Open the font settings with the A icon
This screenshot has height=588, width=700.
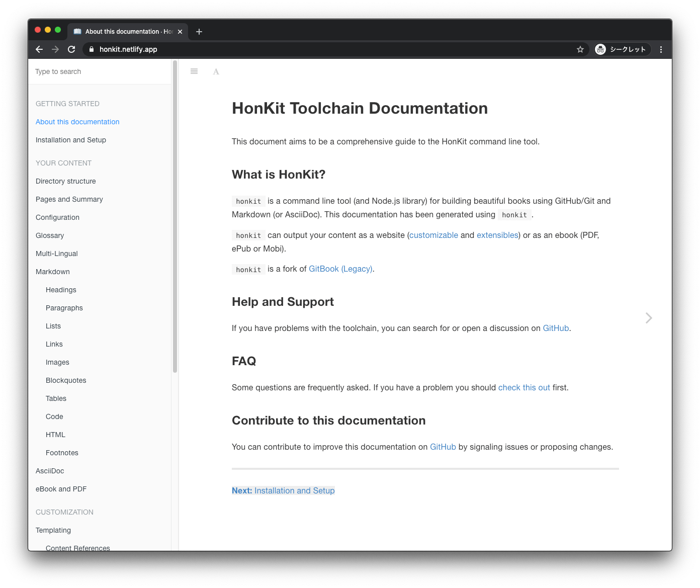tap(216, 71)
